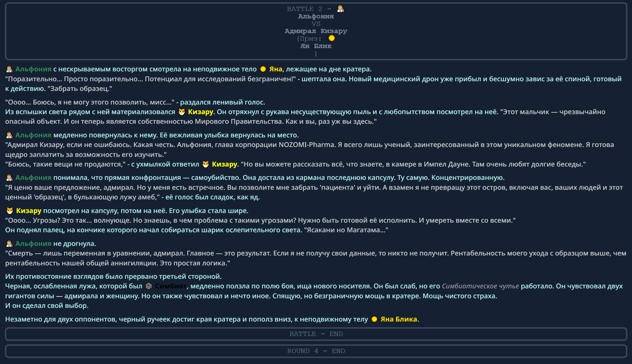Screen dimensions: 632x364
Task: Click the doctor icon before 'Альфония не дрогнула'
Action: click(9, 244)
